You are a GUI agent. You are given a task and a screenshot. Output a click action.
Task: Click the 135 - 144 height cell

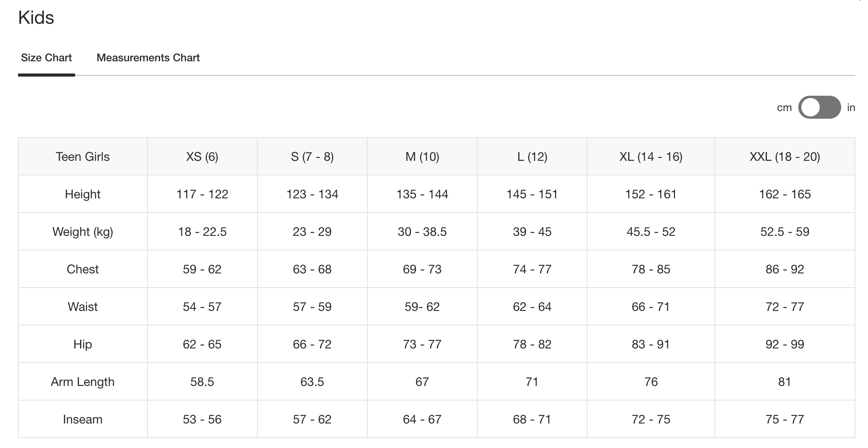pos(422,194)
